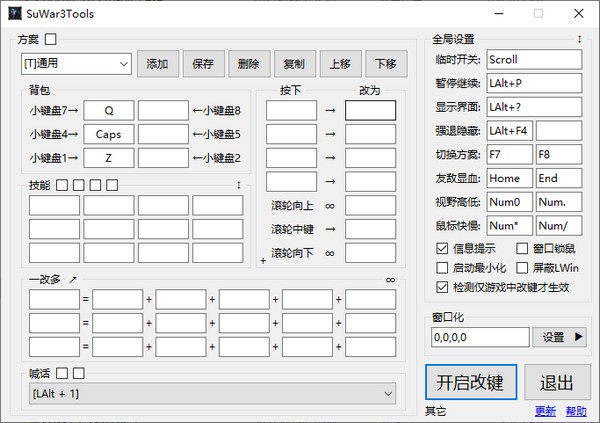Click the 滚轮向下 mapping input field
The height and width of the screenshot is (423, 600).
pos(370,253)
